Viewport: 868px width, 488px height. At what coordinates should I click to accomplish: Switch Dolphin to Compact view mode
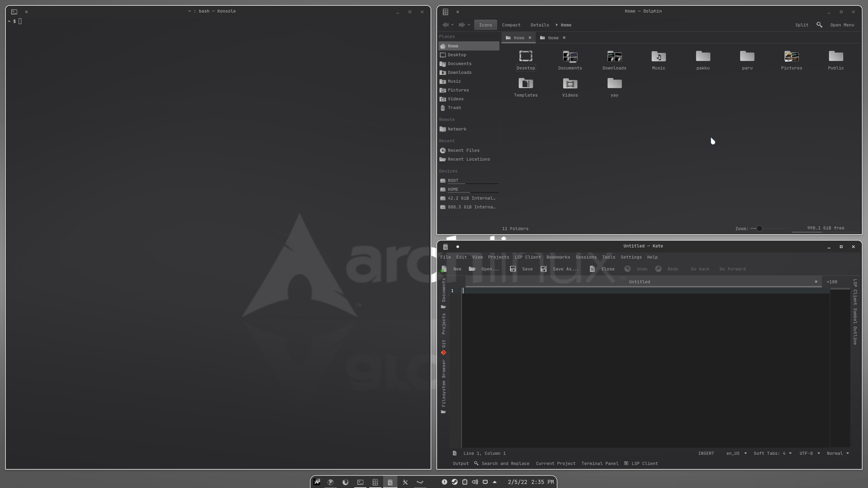click(511, 25)
